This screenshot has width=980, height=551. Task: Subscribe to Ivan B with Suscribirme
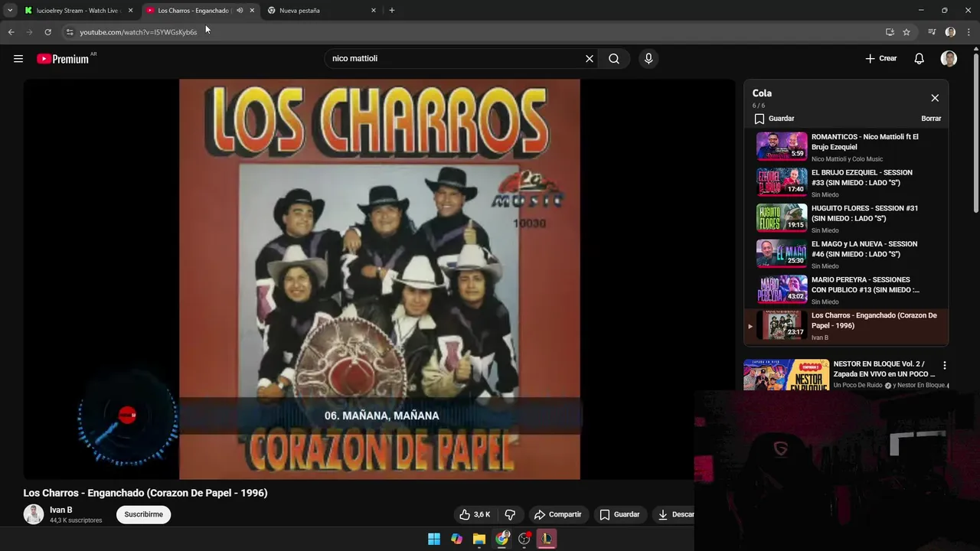pyautogui.click(x=144, y=514)
